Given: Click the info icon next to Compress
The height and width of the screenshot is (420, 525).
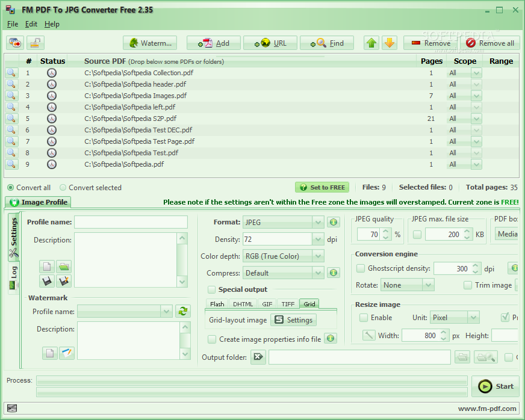Looking at the screenshot, I should (x=333, y=273).
